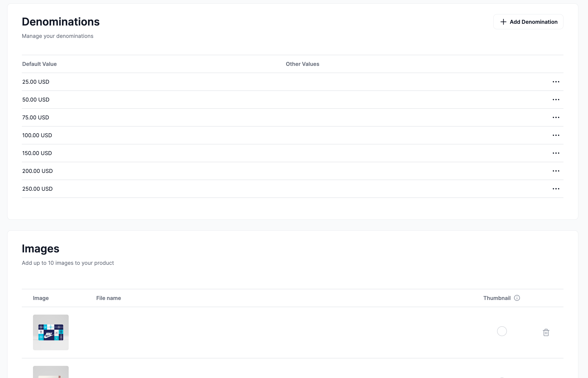
Task: Open actions menu for 75.00 USD denomination
Action: click(x=556, y=117)
